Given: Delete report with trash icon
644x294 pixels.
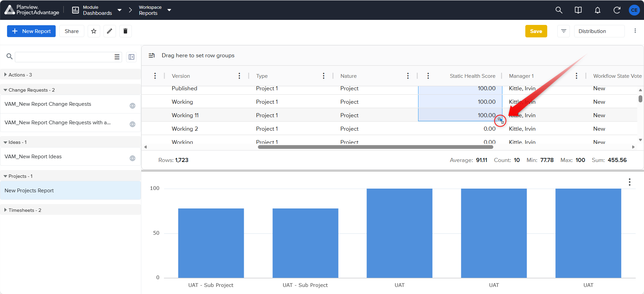Looking at the screenshot, I should pyautogui.click(x=125, y=31).
